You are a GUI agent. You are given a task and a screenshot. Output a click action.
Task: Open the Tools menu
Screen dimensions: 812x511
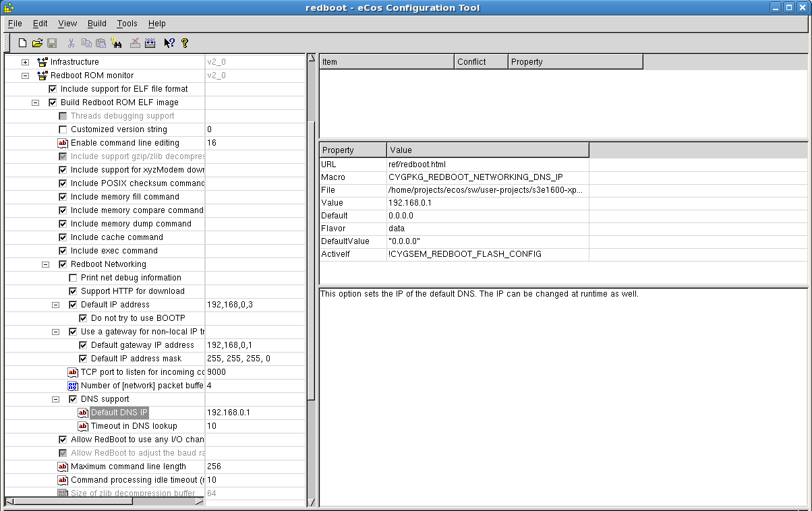(x=127, y=24)
